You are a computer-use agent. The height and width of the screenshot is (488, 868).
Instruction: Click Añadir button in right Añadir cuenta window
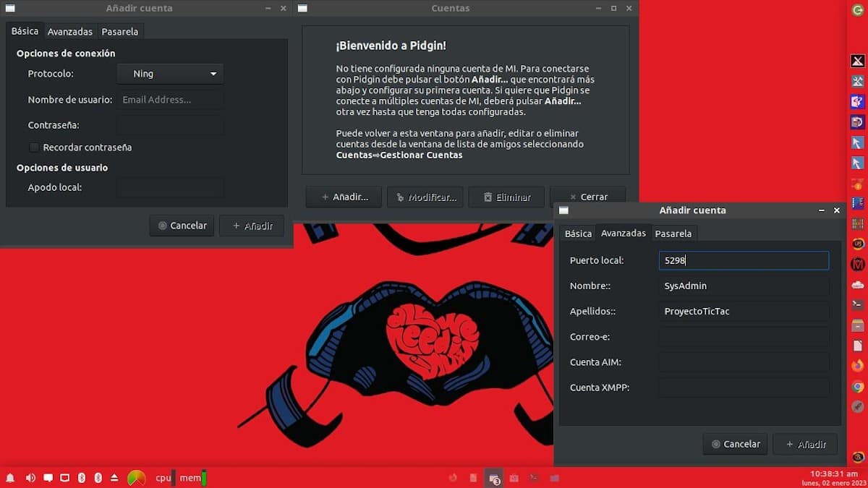pos(805,444)
